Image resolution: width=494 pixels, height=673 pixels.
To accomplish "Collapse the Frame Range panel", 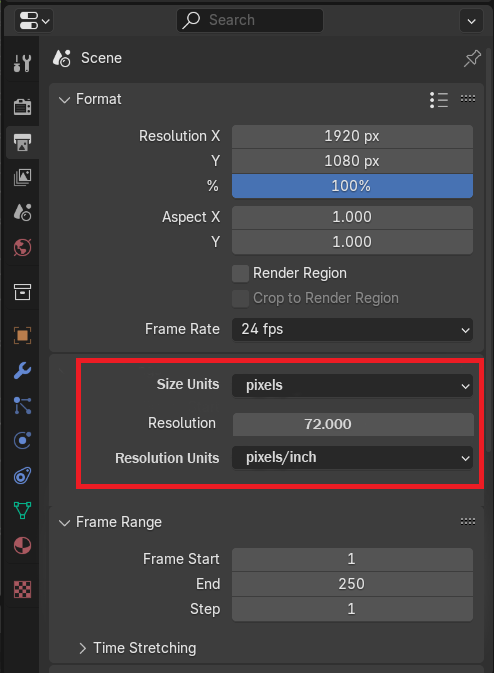I will coord(64,523).
